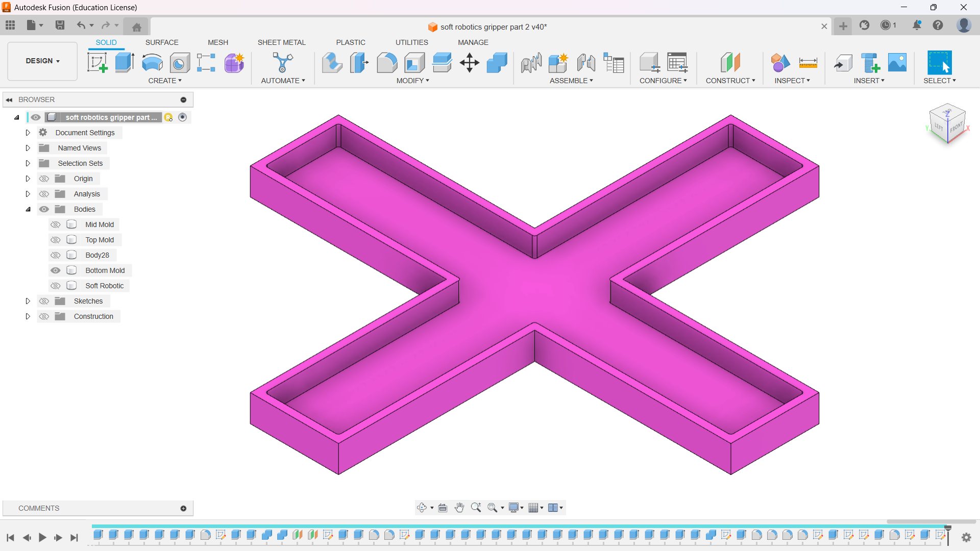Screen dimensions: 980x551
Task: Click the Insert Image icon
Action: [x=897, y=63]
